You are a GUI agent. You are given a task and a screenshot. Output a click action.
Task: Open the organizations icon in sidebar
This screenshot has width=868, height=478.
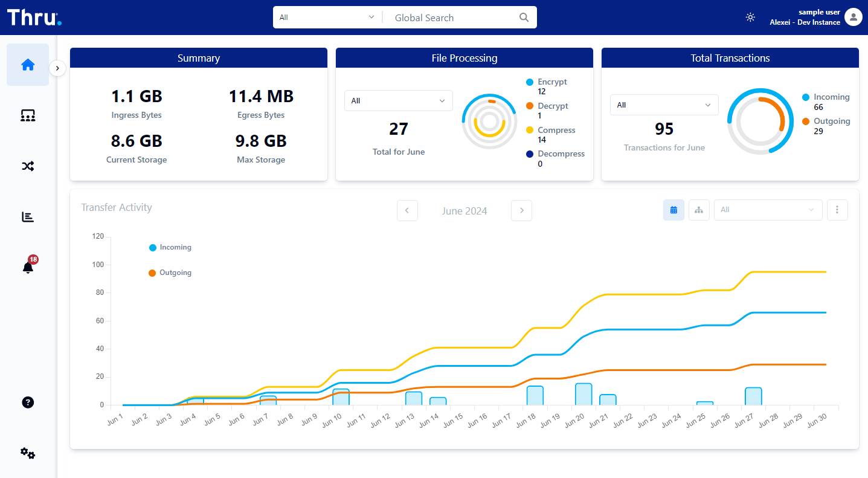tap(28, 115)
